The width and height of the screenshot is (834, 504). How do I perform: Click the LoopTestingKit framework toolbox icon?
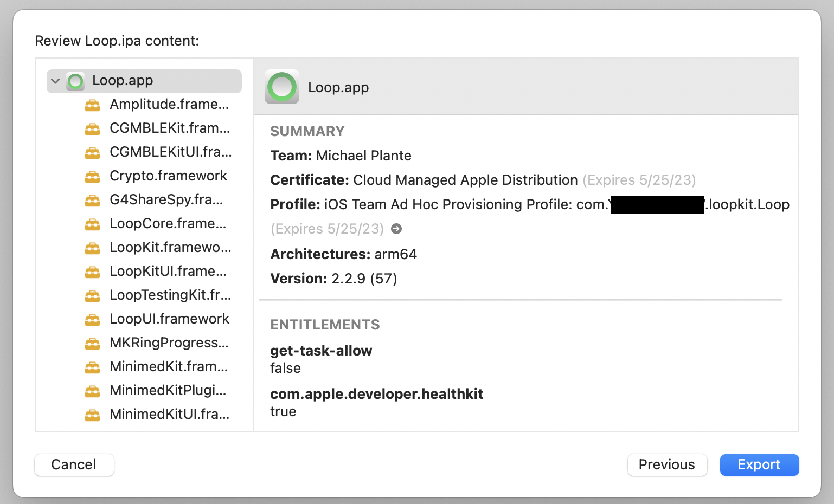pyautogui.click(x=93, y=295)
